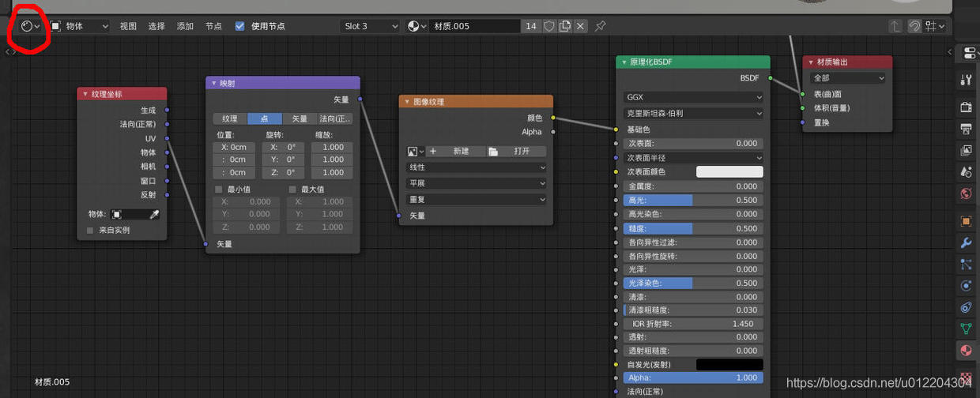Open the Slot 3 dropdown

pos(371,26)
